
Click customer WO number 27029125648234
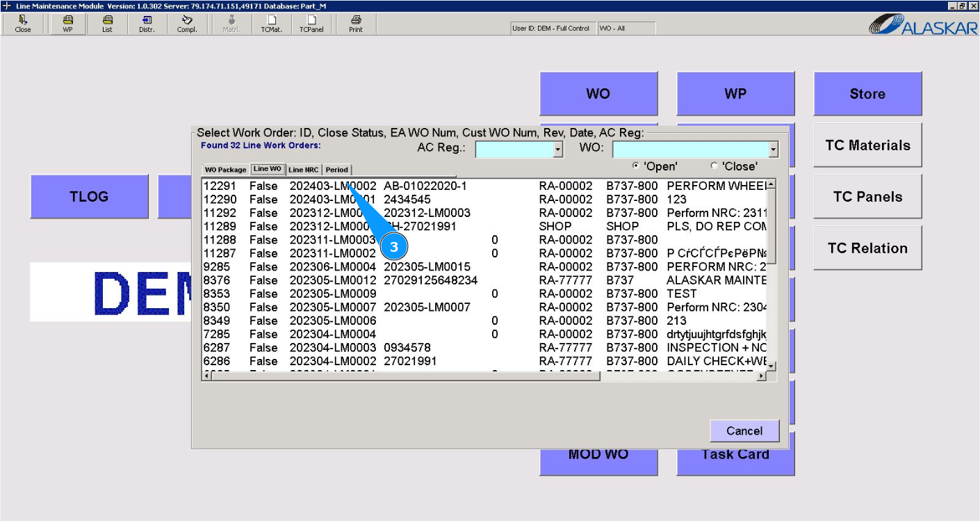431,280
